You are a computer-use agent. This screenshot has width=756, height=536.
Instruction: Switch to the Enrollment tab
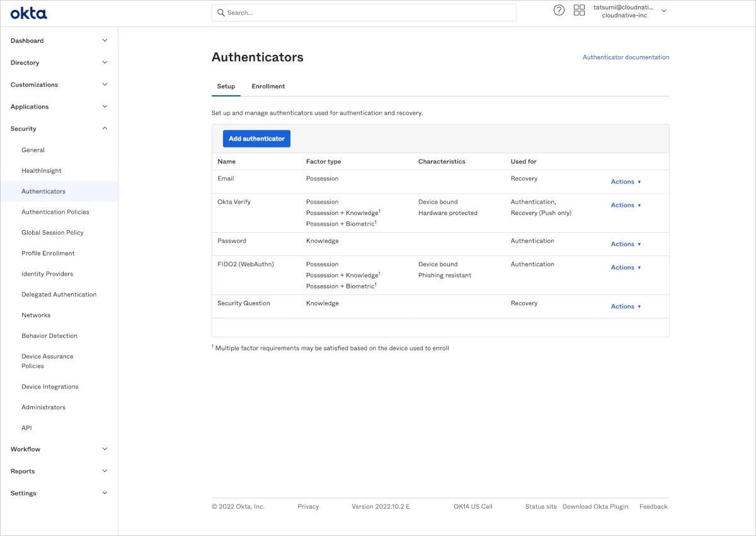tap(268, 86)
